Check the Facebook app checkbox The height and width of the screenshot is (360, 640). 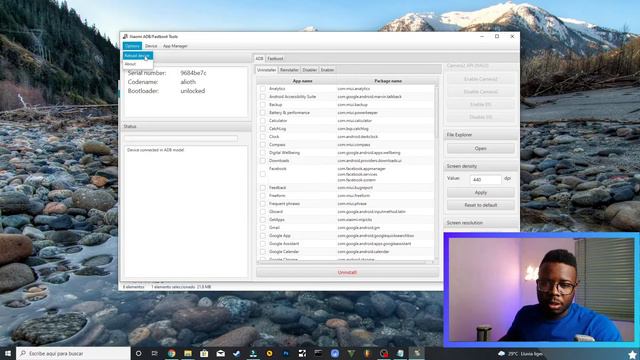click(263, 174)
